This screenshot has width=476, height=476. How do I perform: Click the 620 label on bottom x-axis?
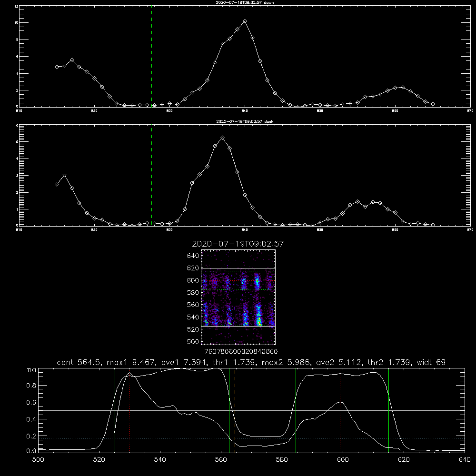404,460
